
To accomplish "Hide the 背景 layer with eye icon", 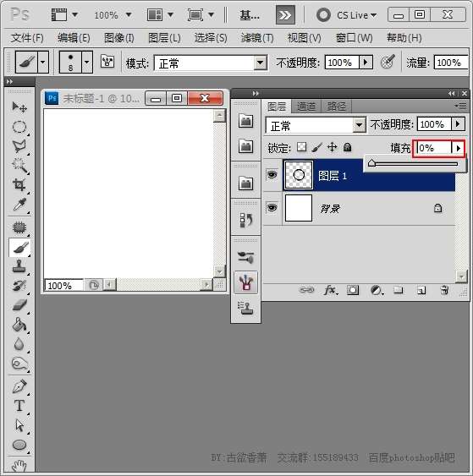I will pos(272,208).
